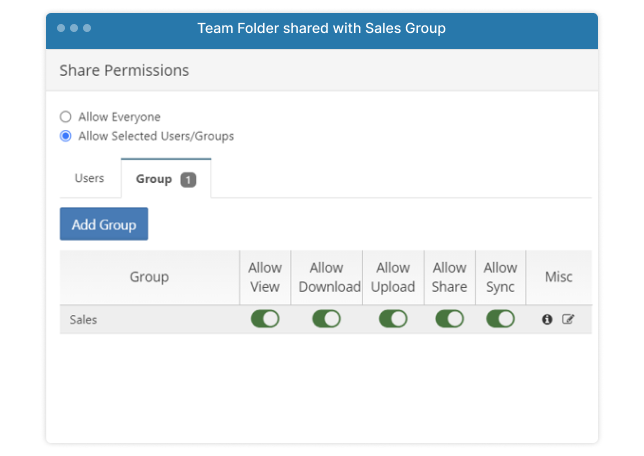Turn off Allow Upload for Sales
This screenshot has width=644, height=456.
pyautogui.click(x=393, y=319)
